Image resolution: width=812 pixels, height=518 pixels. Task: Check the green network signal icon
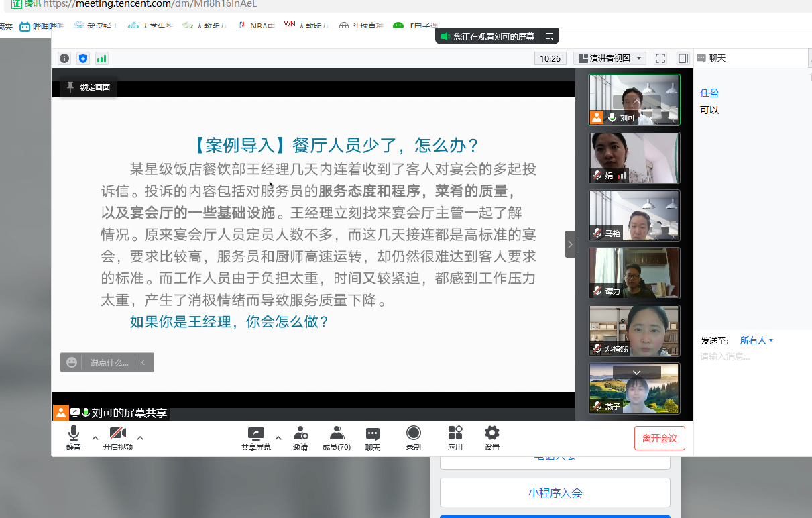click(101, 58)
